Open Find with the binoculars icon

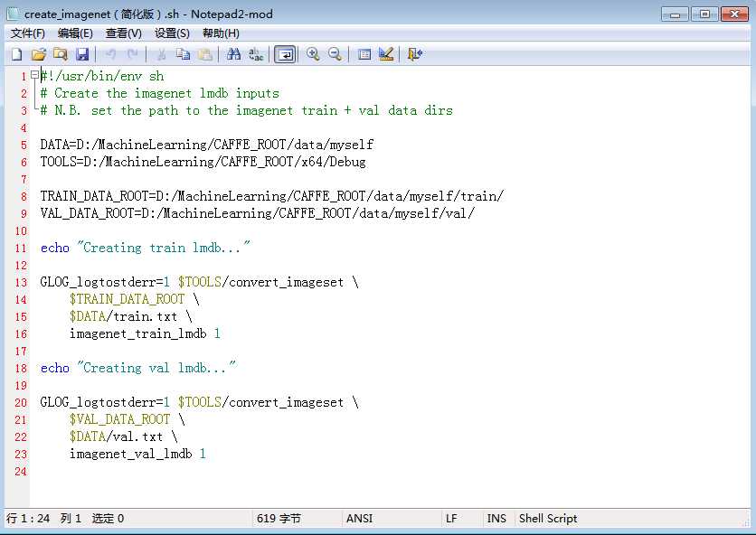pos(234,54)
